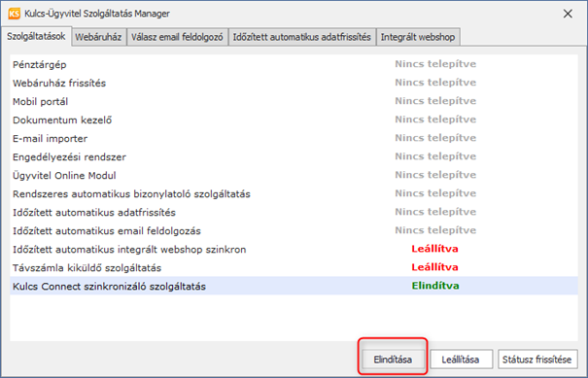Open the Válasz email feldolgozó tab
The image size is (588, 378).
click(x=177, y=37)
